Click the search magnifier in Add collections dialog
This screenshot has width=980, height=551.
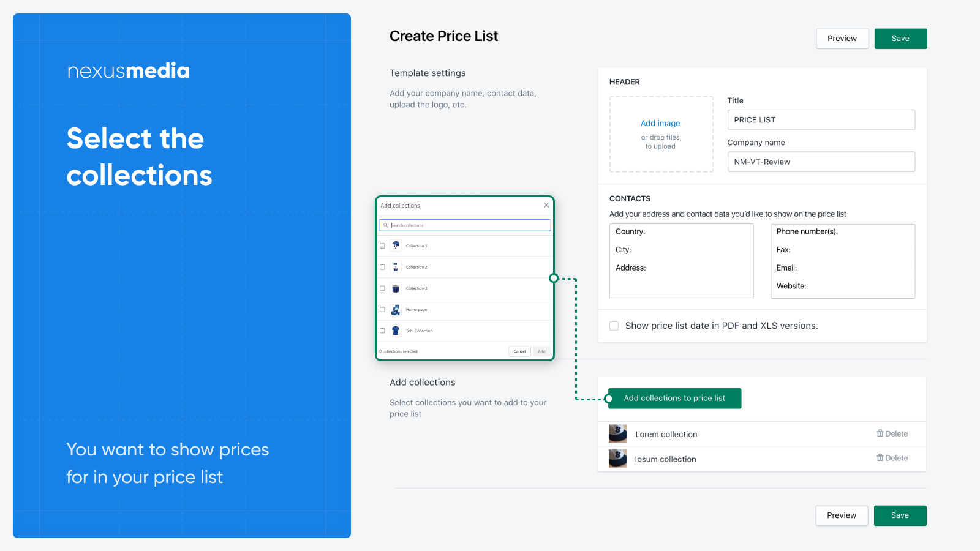[x=386, y=225]
